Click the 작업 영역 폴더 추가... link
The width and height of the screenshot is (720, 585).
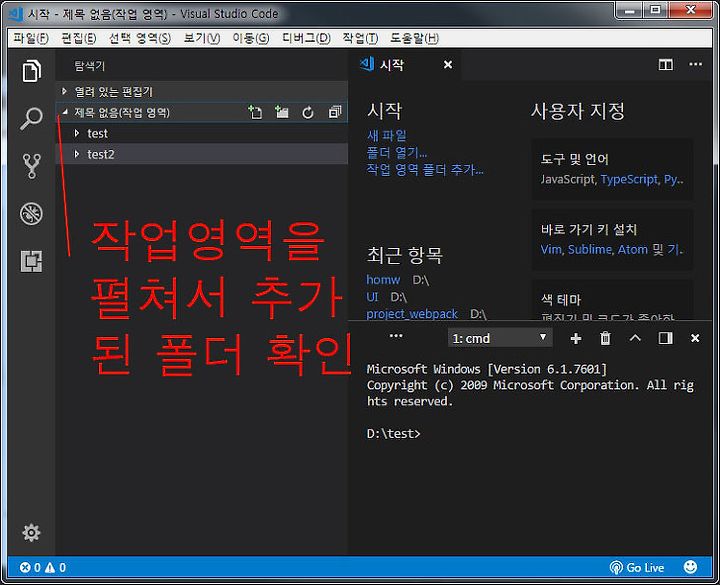point(425,169)
